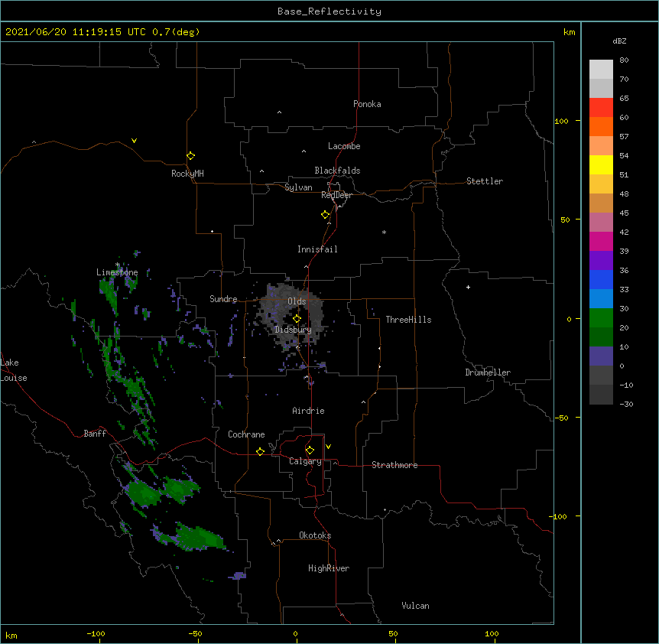Click the Vulcan town label

pos(415,606)
